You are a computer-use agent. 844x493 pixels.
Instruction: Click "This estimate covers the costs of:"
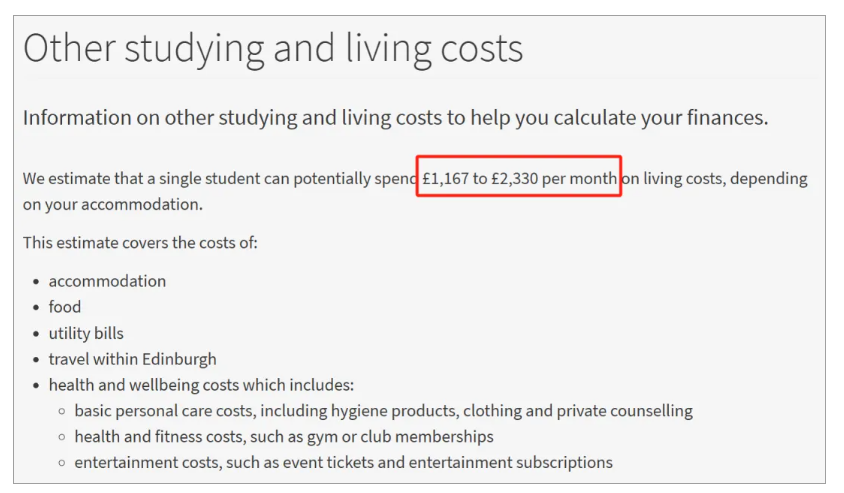[140, 243]
